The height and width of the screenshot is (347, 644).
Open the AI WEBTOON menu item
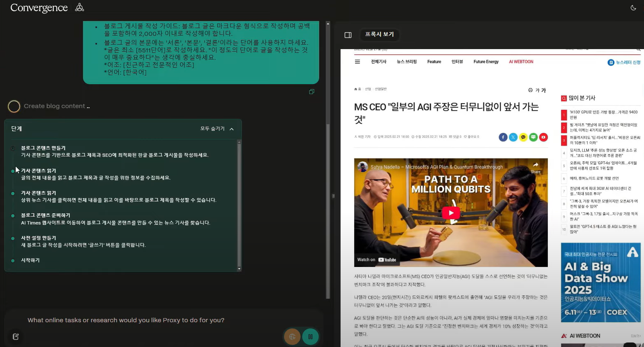[521, 62]
